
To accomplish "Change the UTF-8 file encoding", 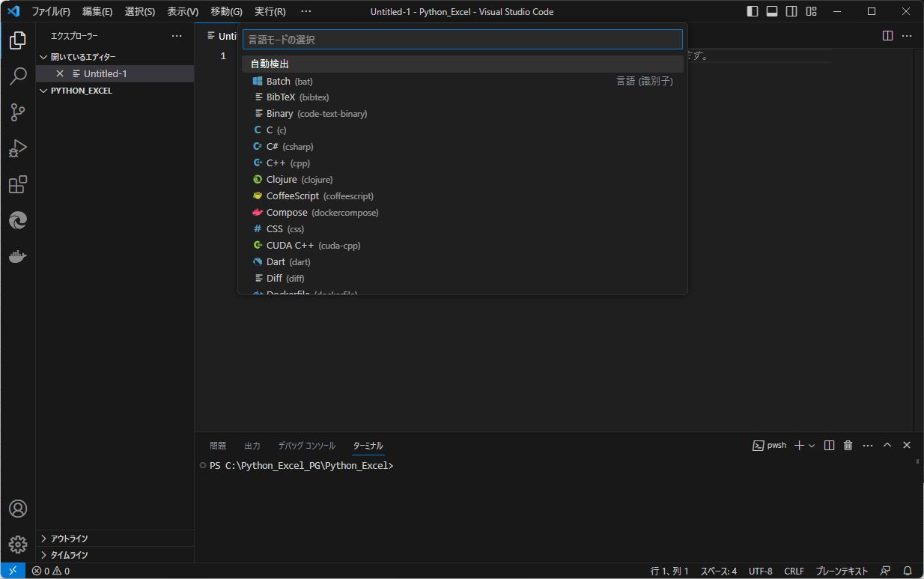I will (x=760, y=571).
